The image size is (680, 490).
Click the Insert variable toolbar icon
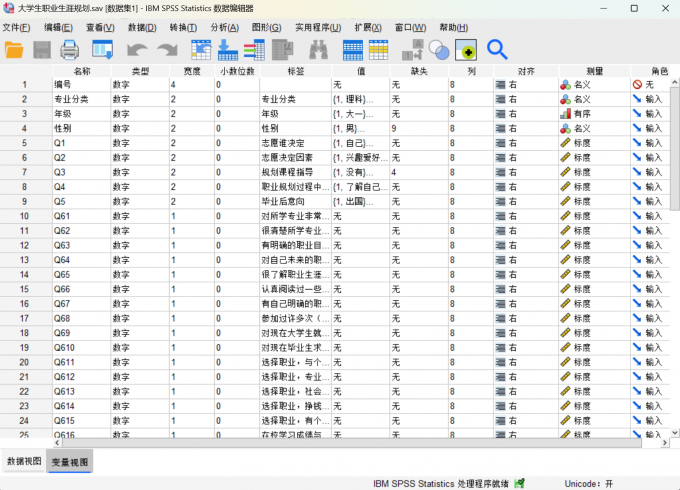[379, 49]
